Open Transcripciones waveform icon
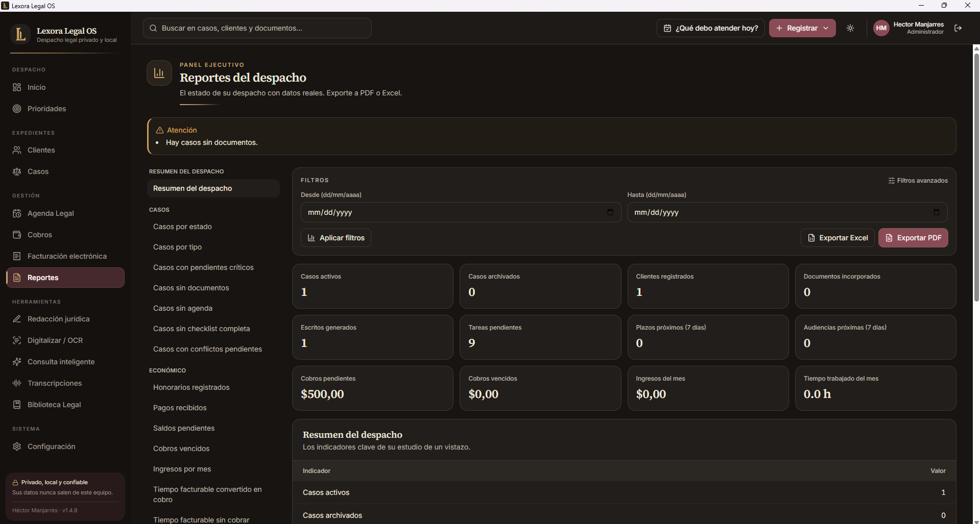Image resolution: width=980 pixels, height=524 pixels. point(17,383)
